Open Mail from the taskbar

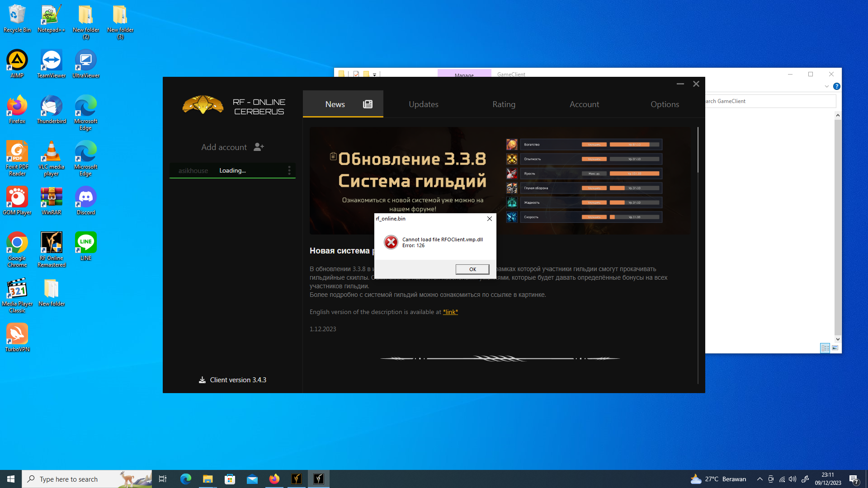point(252,479)
